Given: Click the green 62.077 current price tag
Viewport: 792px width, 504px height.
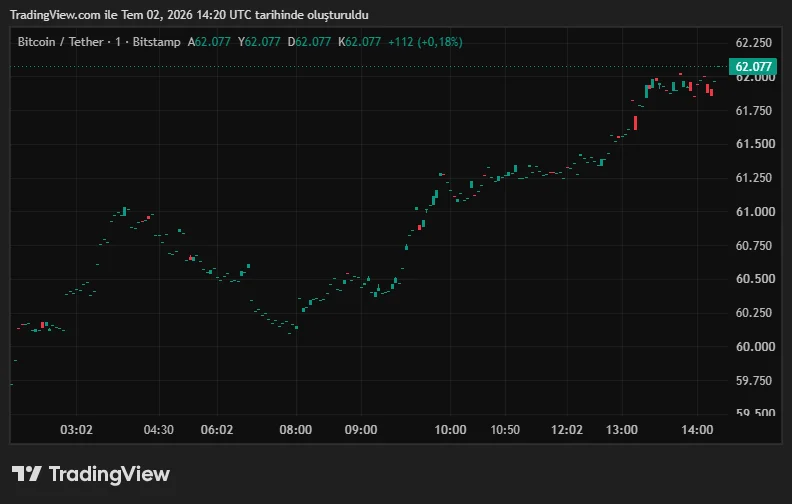Looking at the screenshot, I should (x=753, y=67).
